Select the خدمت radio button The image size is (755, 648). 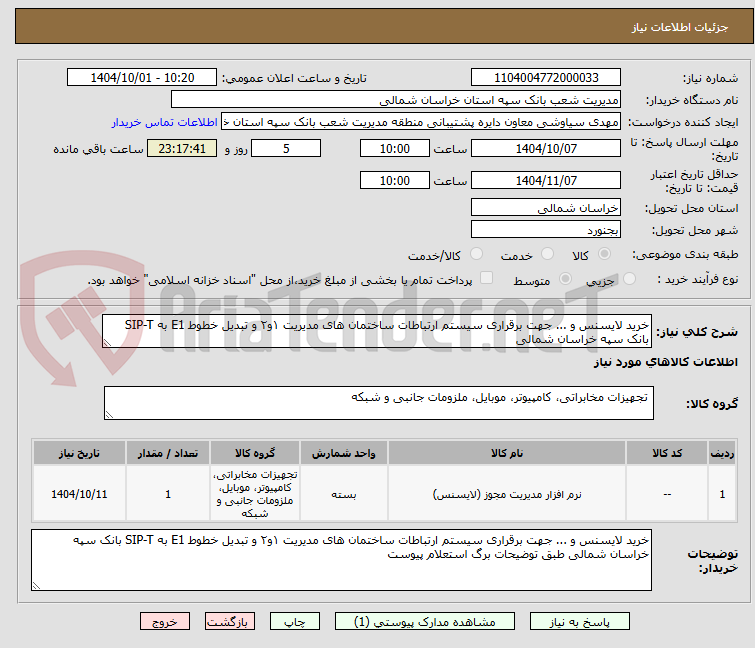click(547, 254)
